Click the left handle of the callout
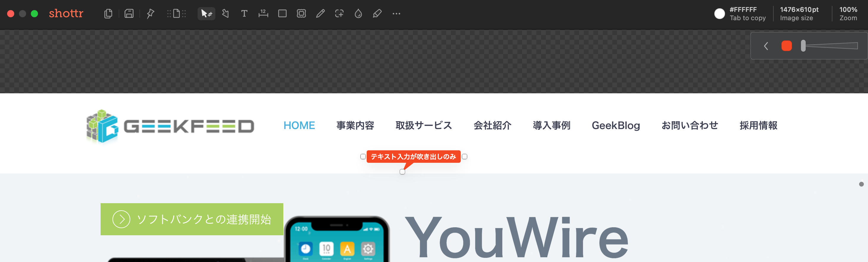 363,156
